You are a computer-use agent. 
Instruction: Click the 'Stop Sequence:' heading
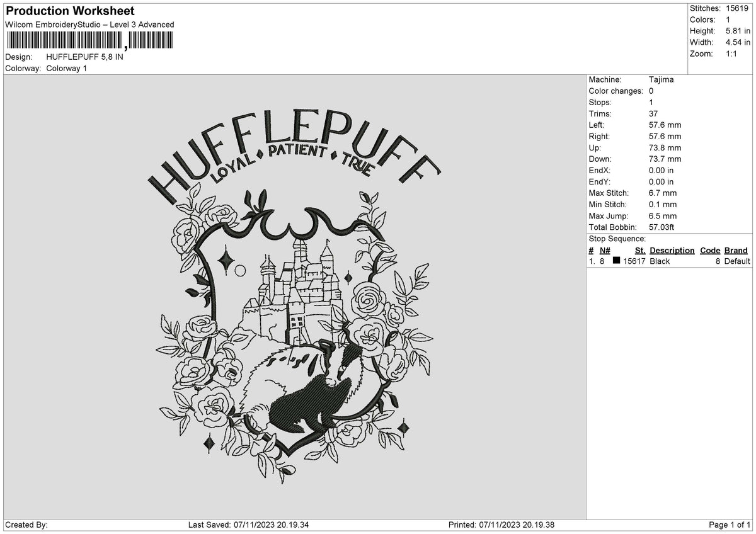pos(617,239)
